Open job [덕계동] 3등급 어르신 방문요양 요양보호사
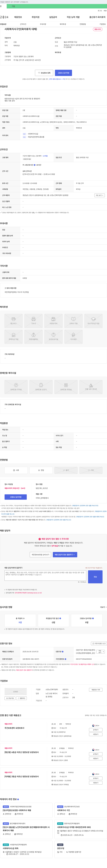 coord(22,776)
